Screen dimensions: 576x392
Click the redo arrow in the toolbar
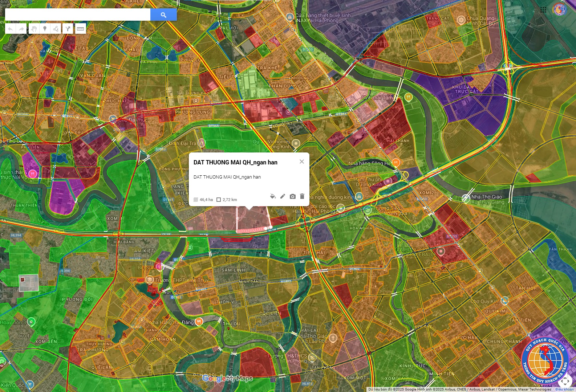pyautogui.click(x=21, y=29)
